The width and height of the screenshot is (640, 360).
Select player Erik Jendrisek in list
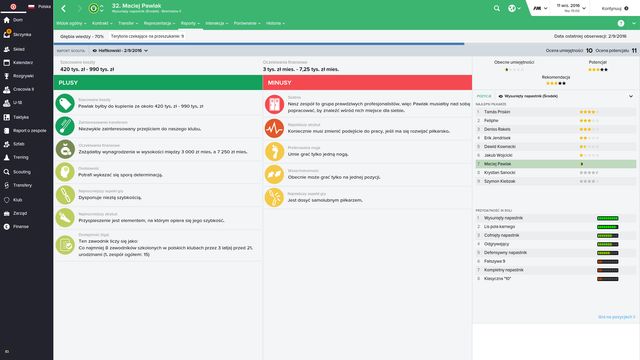[556, 138]
